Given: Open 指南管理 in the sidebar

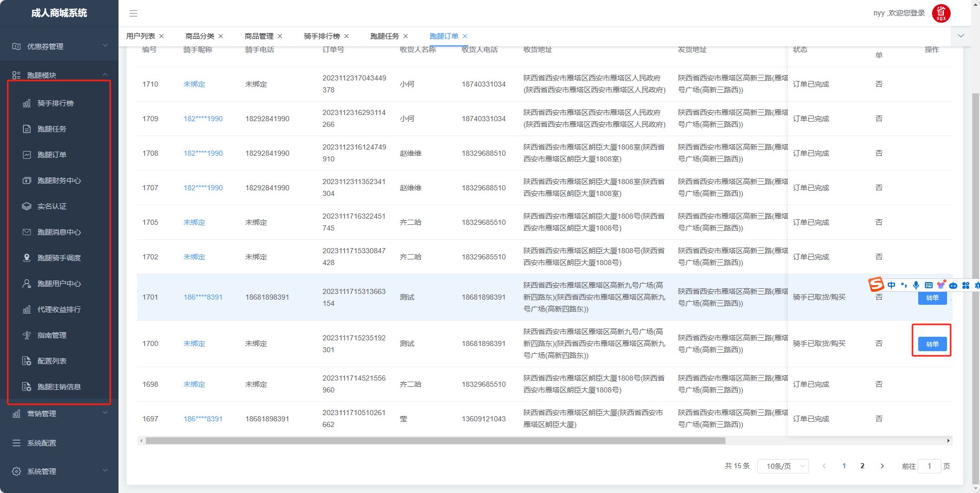Looking at the screenshot, I should click(x=52, y=335).
